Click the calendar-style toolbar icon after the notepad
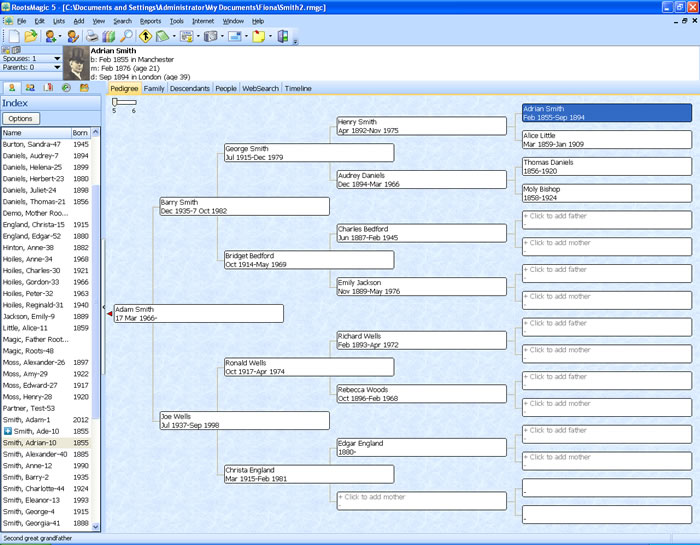The image size is (700, 545). click(187, 36)
